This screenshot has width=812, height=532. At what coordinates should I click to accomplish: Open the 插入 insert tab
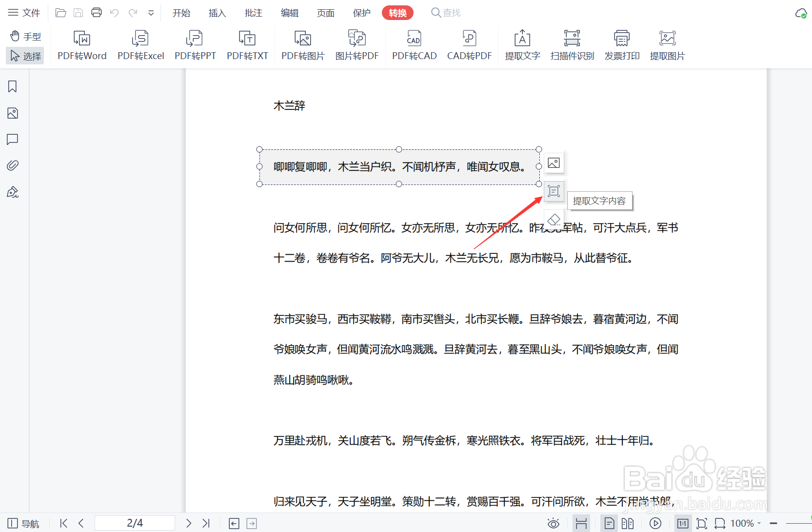[217, 13]
